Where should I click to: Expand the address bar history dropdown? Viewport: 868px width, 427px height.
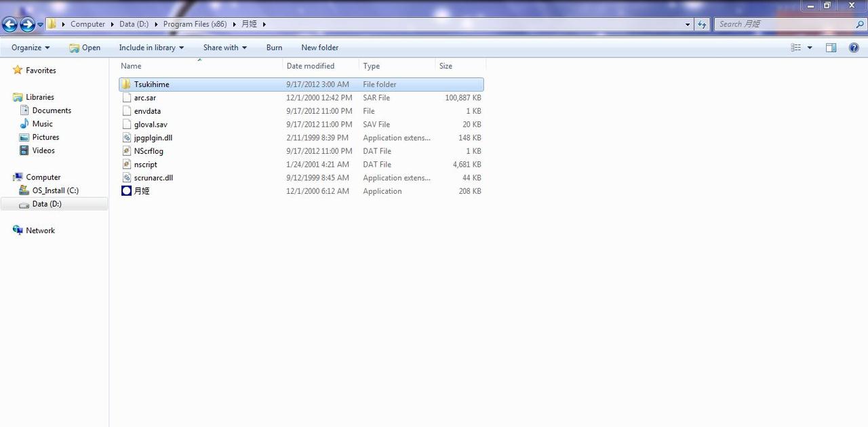(688, 24)
